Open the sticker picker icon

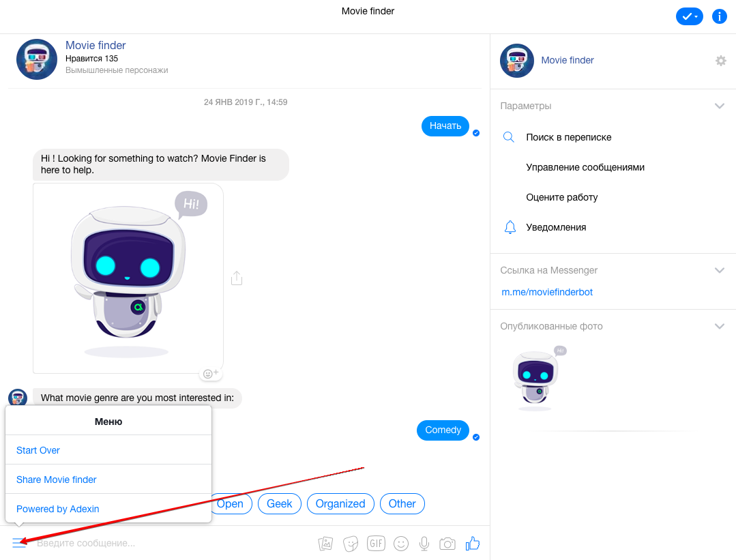pyautogui.click(x=351, y=544)
